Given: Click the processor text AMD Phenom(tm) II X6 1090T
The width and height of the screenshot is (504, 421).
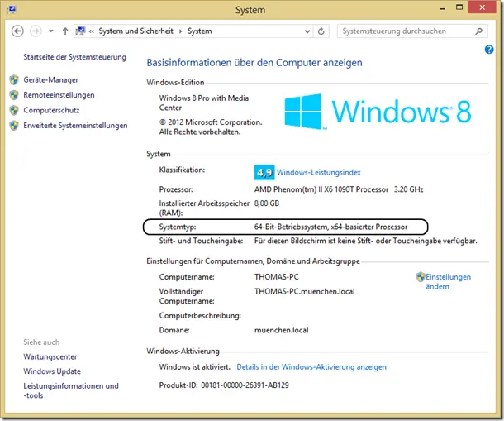Looking at the screenshot, I should click(321, 189).
